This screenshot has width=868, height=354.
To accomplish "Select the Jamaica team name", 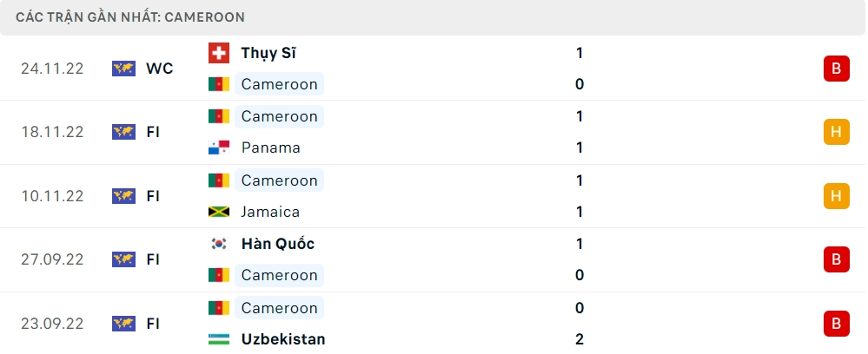I will (270, 212).
